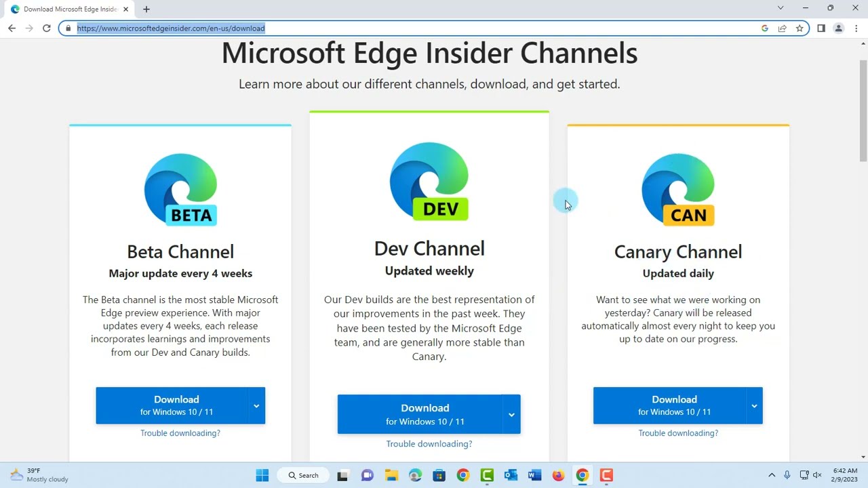Click the taskbar Search box
This screenshot has height=488, width=868.
pos(304,475)
